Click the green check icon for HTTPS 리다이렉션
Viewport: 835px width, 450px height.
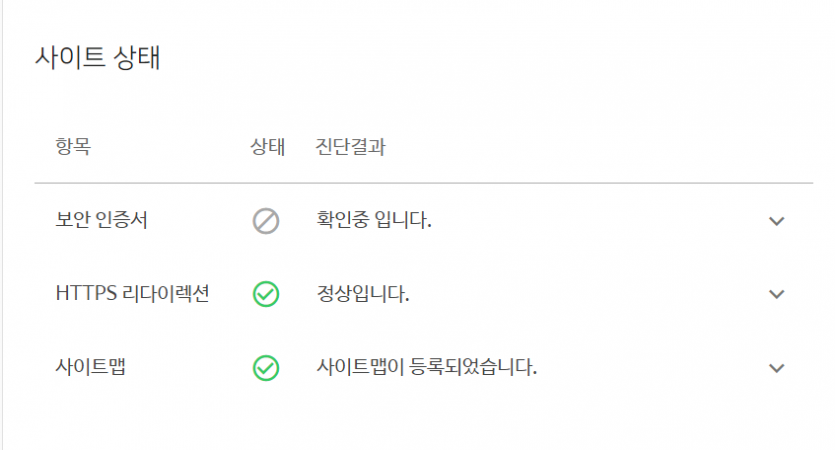(266, 294)
